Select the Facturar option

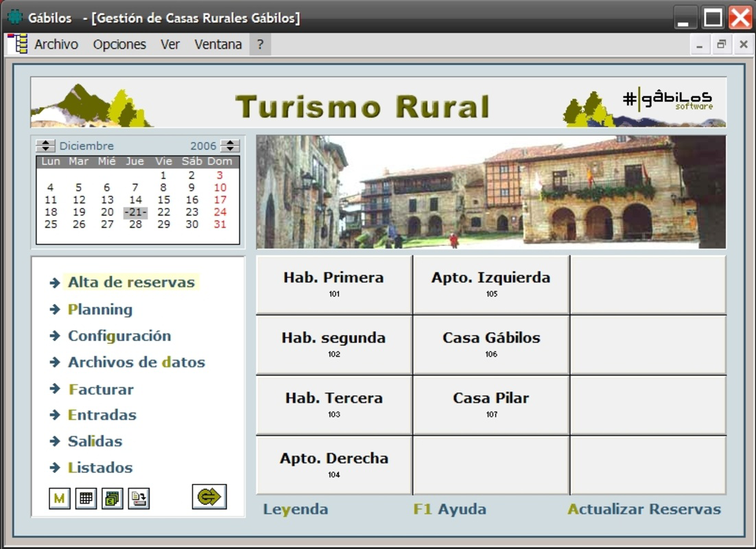(x=101, y=389)
